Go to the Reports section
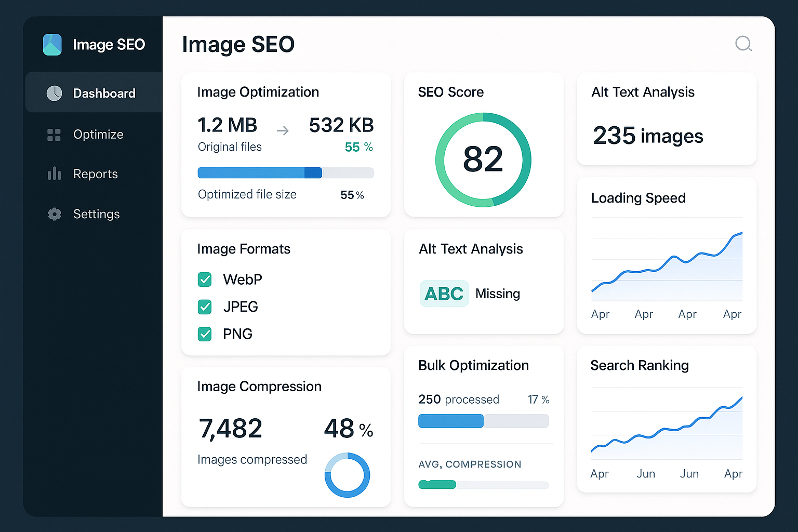The image size is (798, 532). 96,174
